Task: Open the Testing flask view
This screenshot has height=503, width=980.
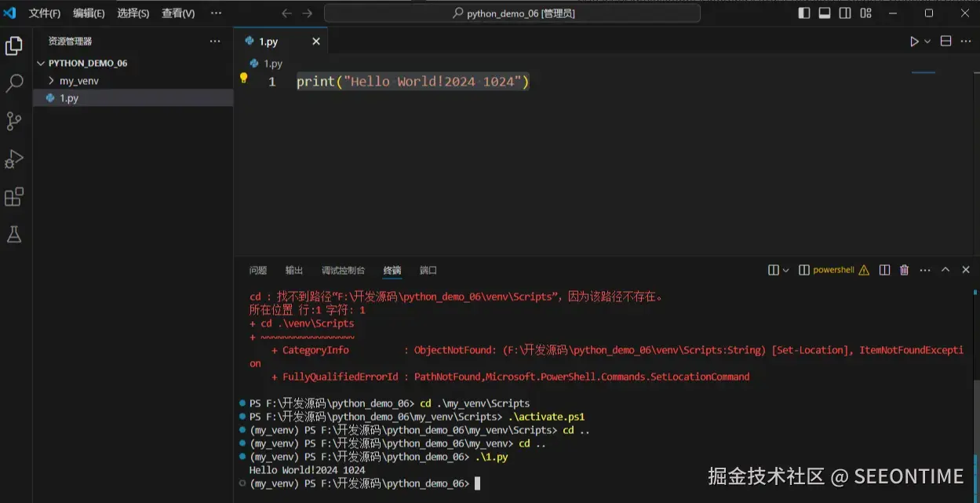Action: tap(14, 235)
